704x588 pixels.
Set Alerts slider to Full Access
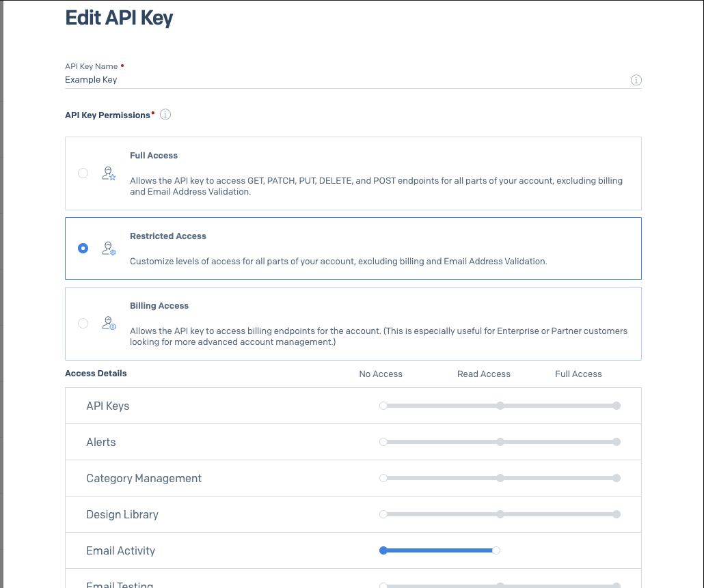pos(617,442)
